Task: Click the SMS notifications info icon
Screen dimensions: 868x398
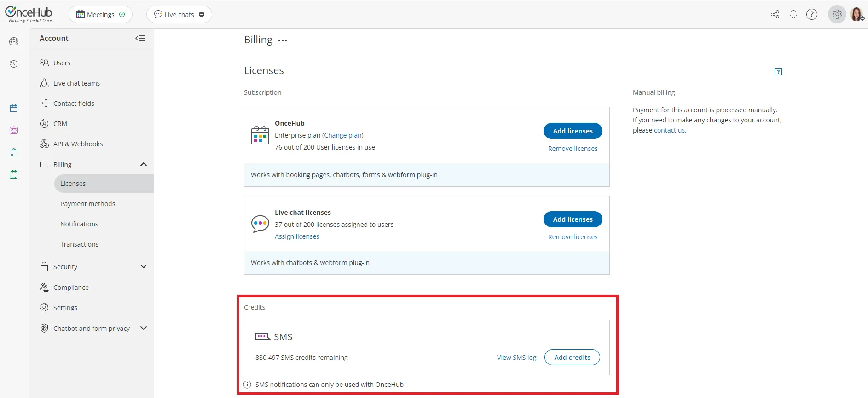Action: [x=247, y=385]
